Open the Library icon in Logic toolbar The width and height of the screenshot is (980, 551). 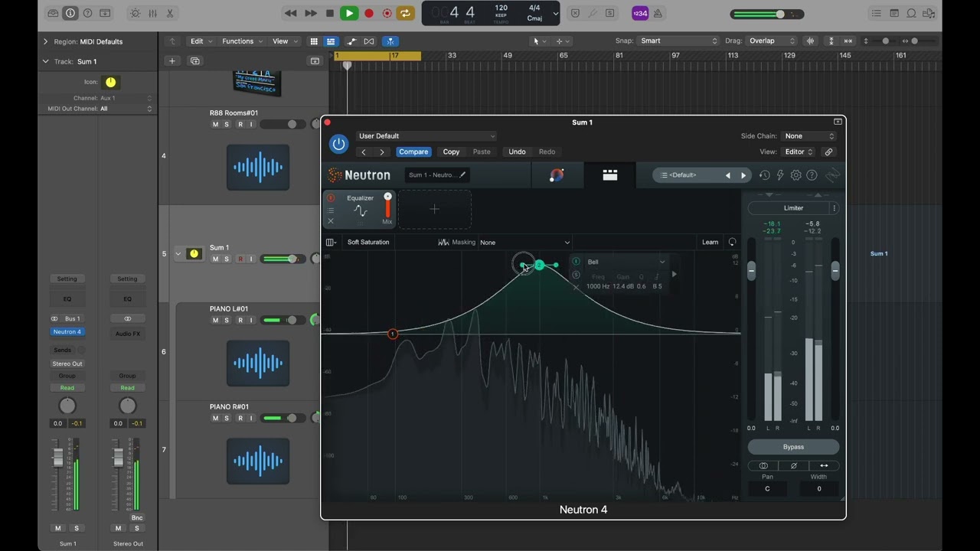53,13
